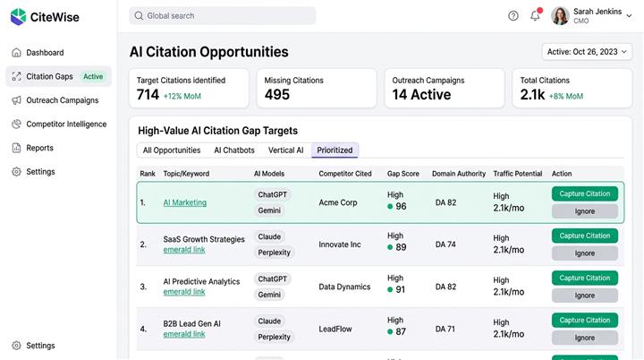Viewport: 644px width, 360px height.
Task: Capture Citation for SaaS Growth Strategies
Action: click(x=584, y=236)
